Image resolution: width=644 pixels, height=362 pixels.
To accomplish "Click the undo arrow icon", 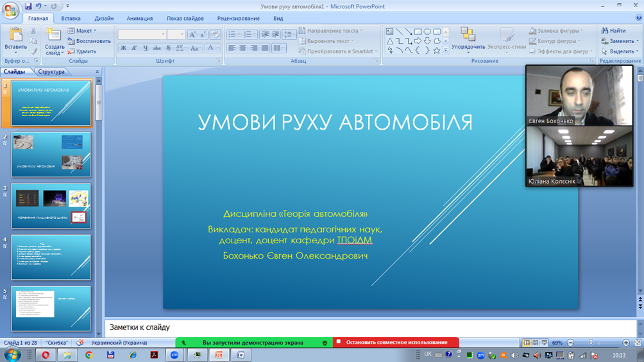I will [40, 6].
